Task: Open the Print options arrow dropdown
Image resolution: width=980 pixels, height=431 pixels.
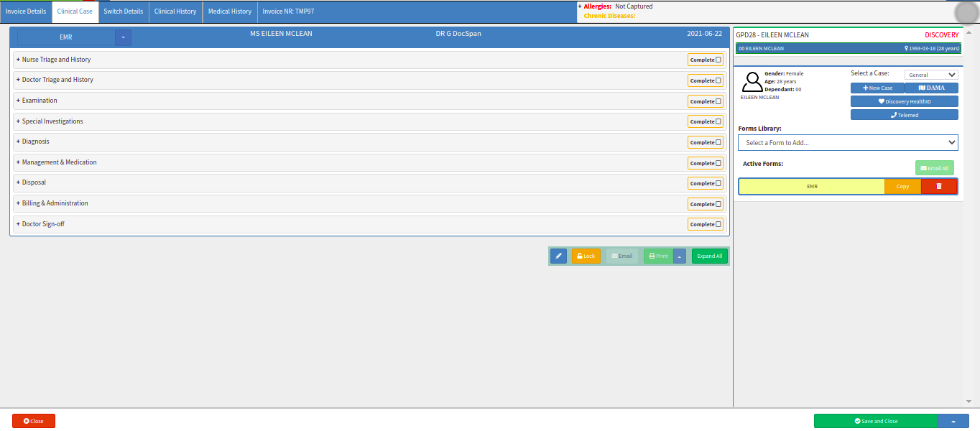Action: click(680, 256)
